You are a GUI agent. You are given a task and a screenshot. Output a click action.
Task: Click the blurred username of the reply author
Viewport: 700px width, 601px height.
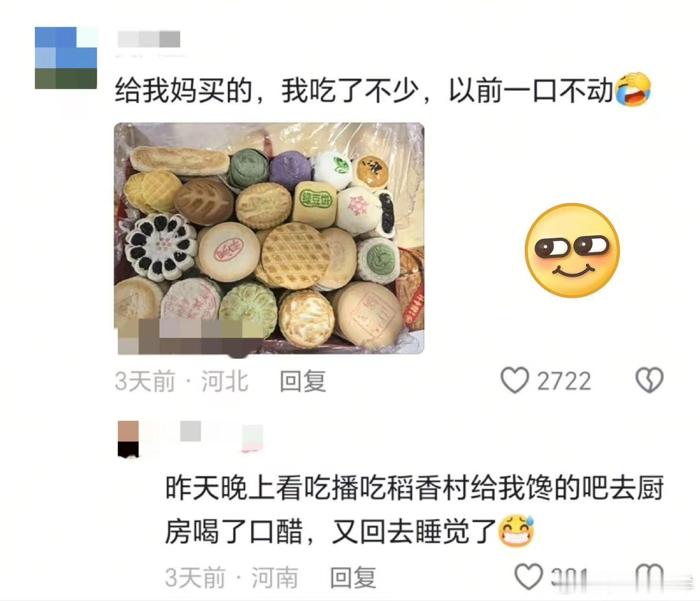click(x=191, y=431)
